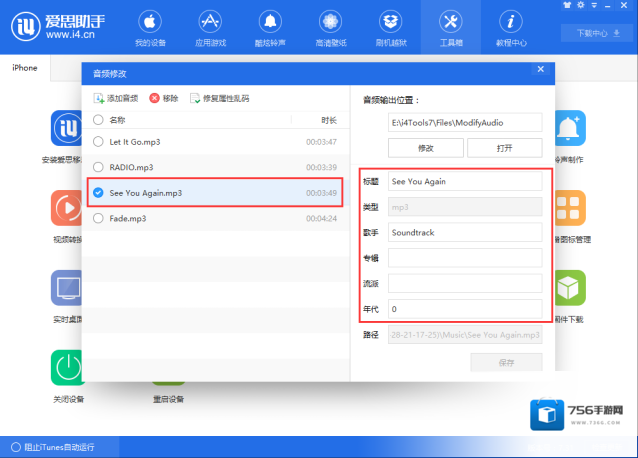Select the Fade.mp3 radio button
Viewport: 638px width, 458px height.
point(98,218)
